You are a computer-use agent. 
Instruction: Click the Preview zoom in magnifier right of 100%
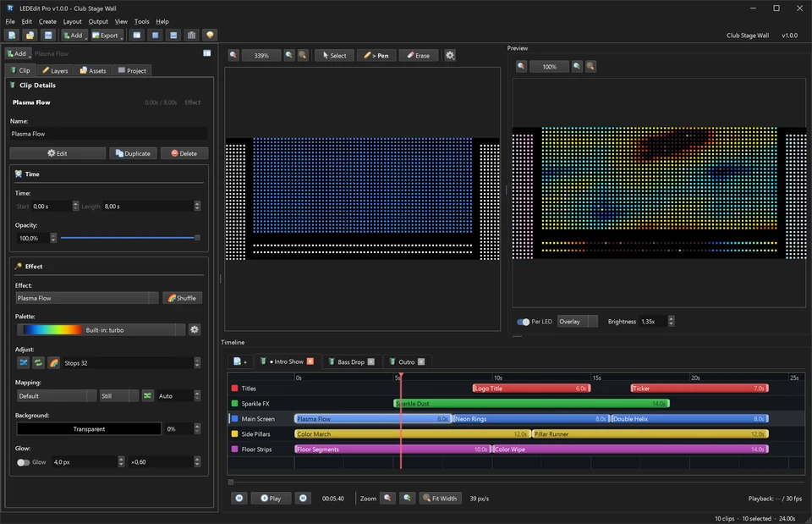tap(577, 66)
